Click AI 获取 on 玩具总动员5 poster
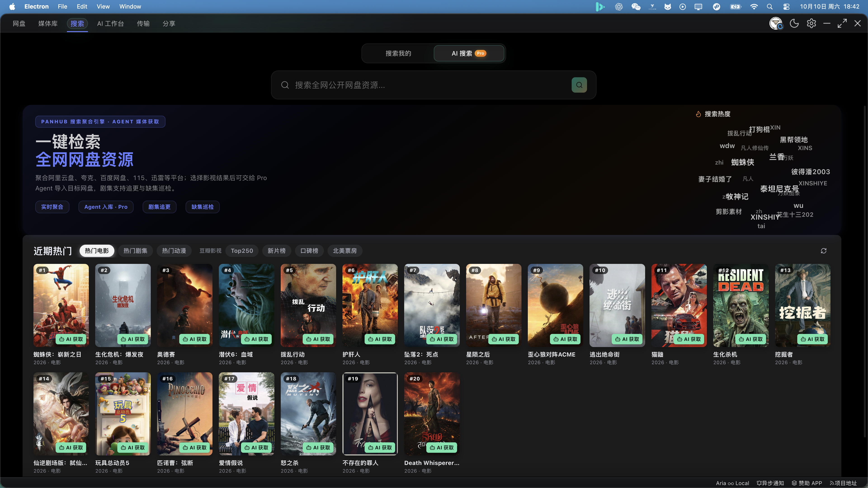 133,447
